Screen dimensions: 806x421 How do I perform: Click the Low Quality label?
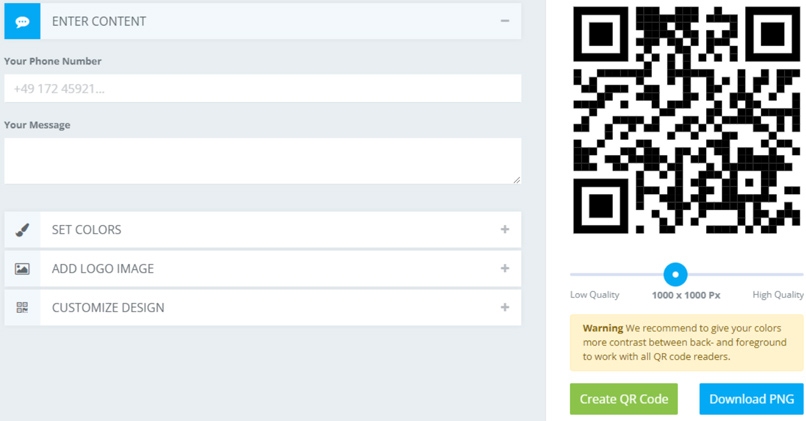tap(595, 295)
